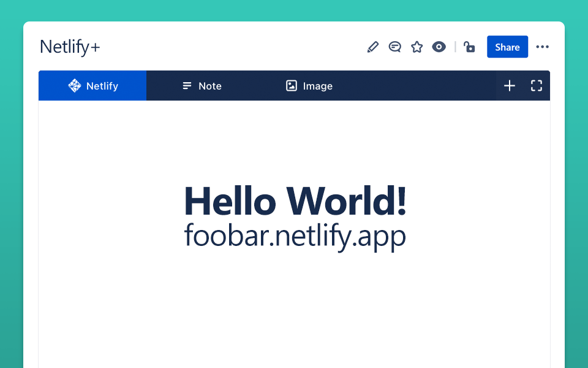Select the Netlify tab
This screenshot has height=368, width=588.
pyautogui.click(x=92, y=86)
